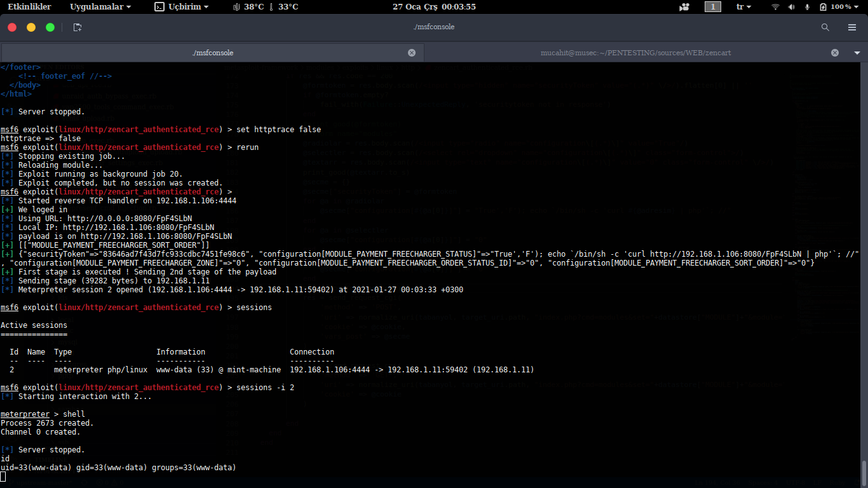This screenshot has width=868, height=488.
Task: Click the ./msfconsole window title
Action: click(434, 27)
